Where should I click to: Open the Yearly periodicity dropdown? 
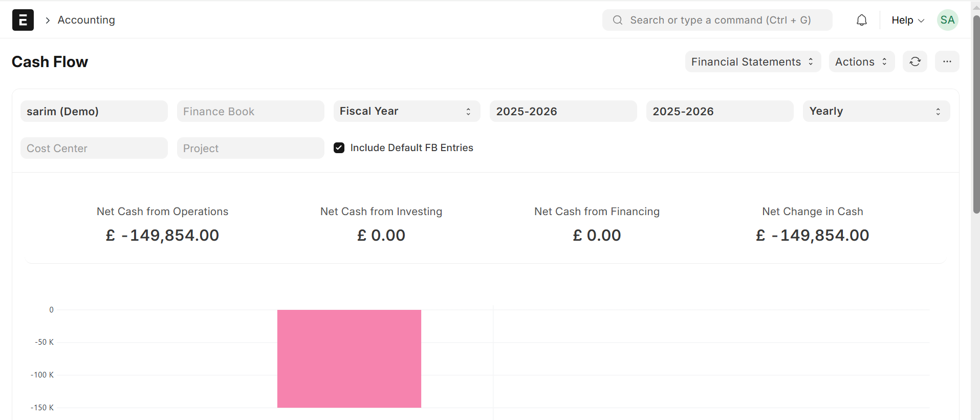pos(876,111)
